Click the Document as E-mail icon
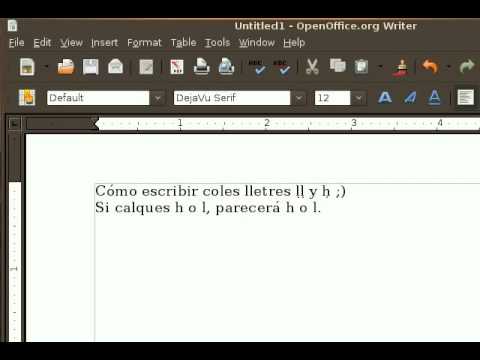Viewport: 480px width, 360px height. 115,67
